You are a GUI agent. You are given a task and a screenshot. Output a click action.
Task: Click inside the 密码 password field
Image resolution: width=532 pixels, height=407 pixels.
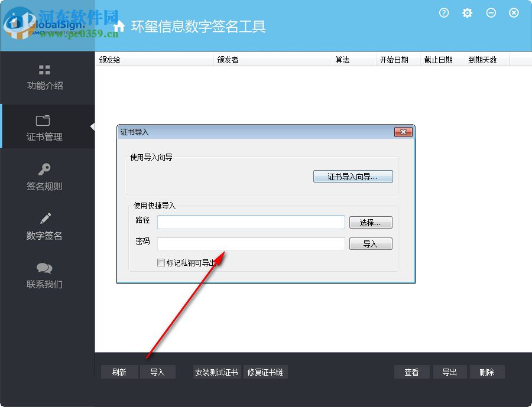[251, 243]
